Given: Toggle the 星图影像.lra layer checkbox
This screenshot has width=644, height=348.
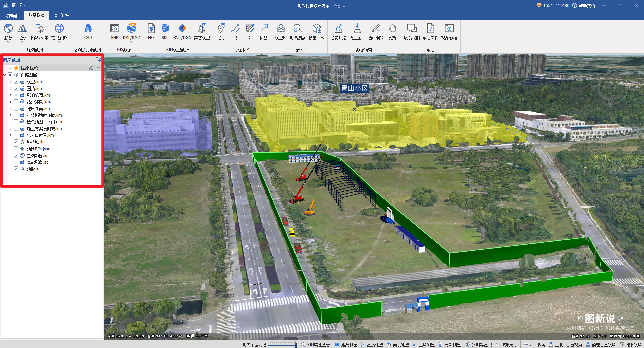Looking at the screenshot, I should point(16,156).
